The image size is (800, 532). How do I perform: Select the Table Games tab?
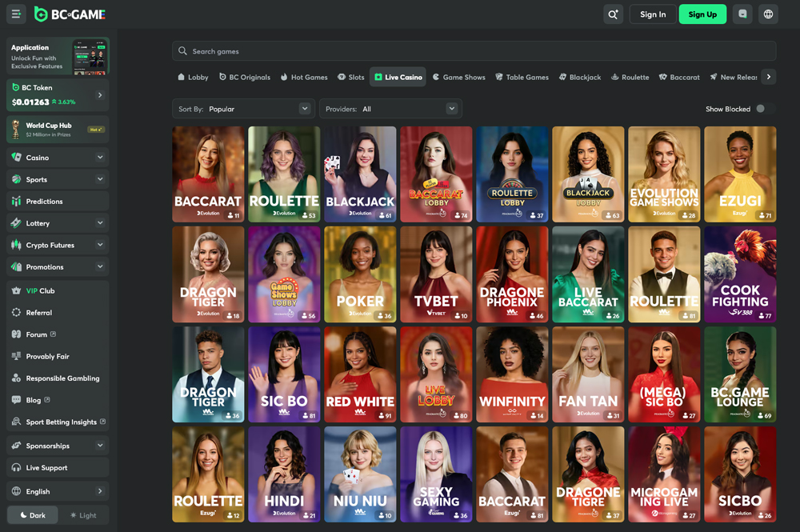[x=522, y=77]
